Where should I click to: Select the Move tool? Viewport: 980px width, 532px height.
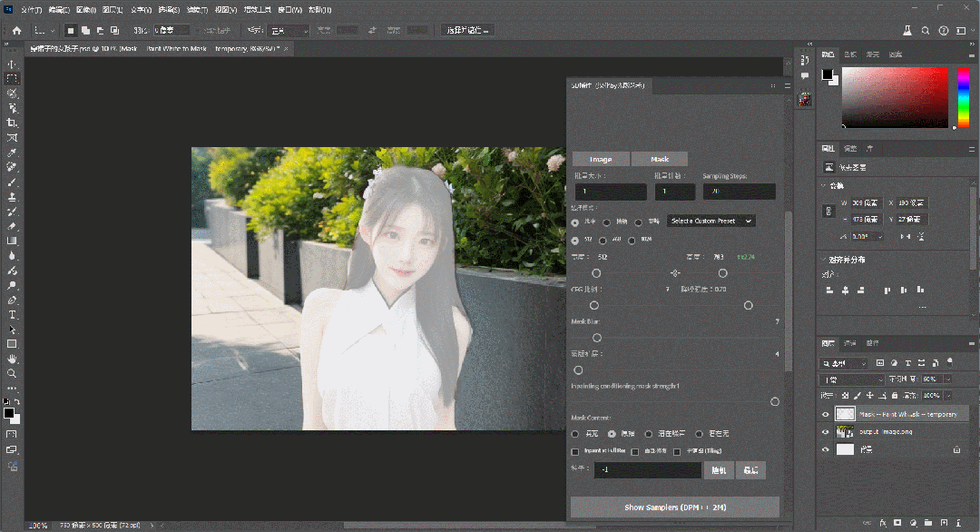(12, 64)
